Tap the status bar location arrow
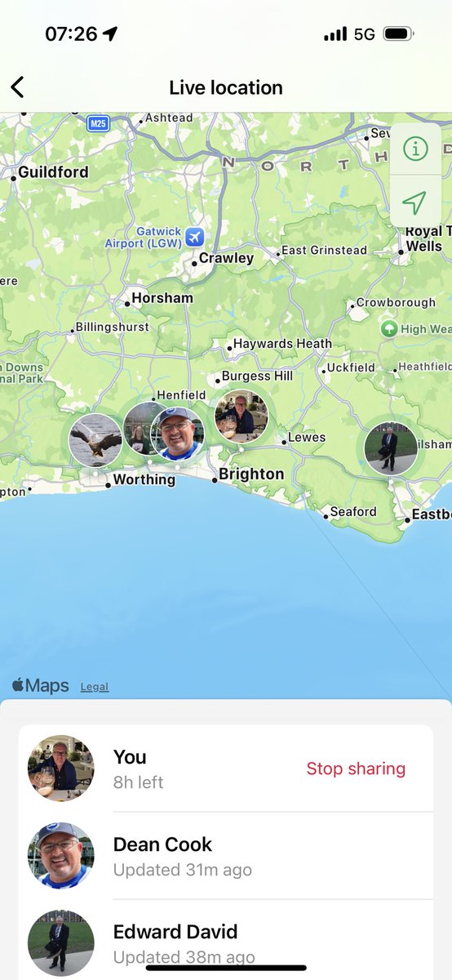Image resolution: width=452 pixels, height=980 pixels. coord(109,33)
